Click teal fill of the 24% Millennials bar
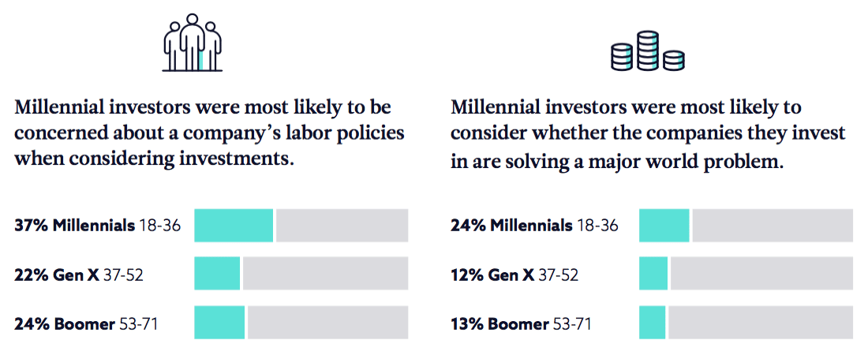Screen dimensions: 868x355 click(664, 226)
